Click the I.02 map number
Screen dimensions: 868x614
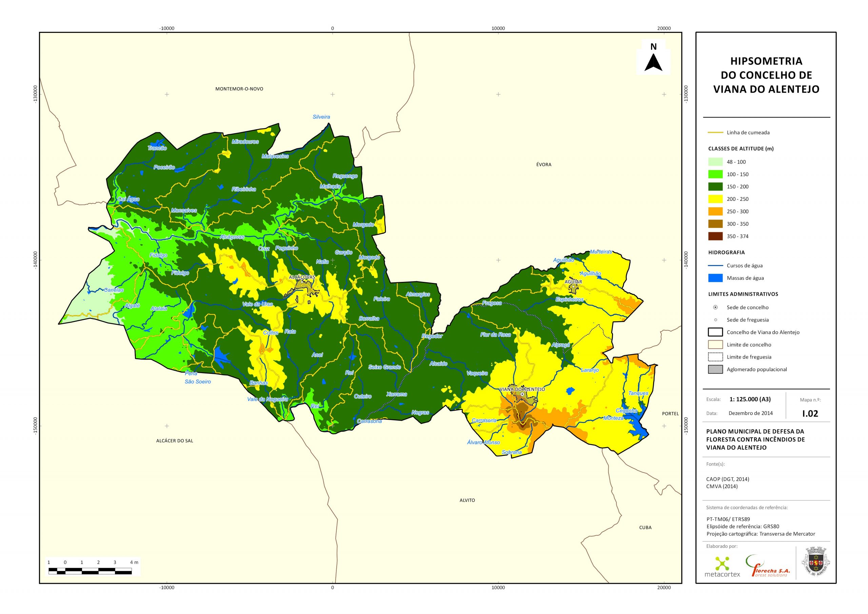[810, 414]
